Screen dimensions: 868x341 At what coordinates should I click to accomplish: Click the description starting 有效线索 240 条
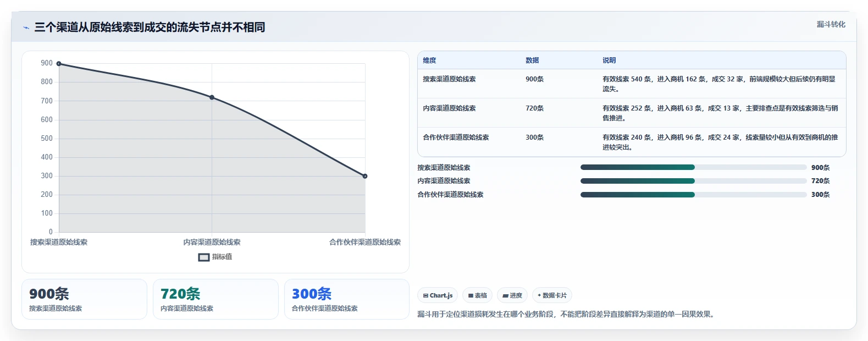[x=720, y=142]
